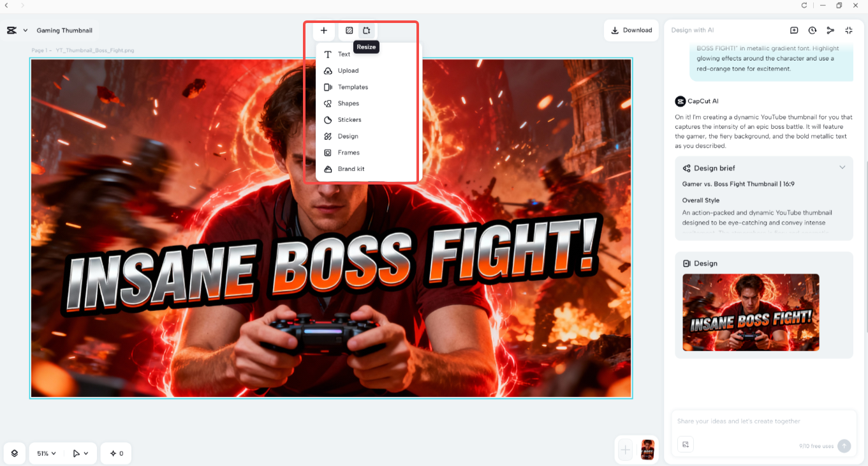Collapse the Design brief section
The width and height of the screenshot is (868, 466).
pos(842,167)
